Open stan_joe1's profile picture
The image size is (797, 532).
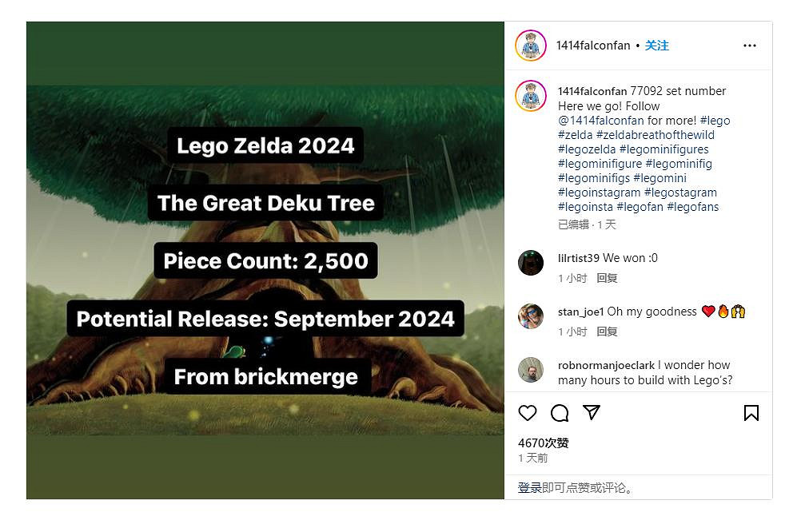531,317
